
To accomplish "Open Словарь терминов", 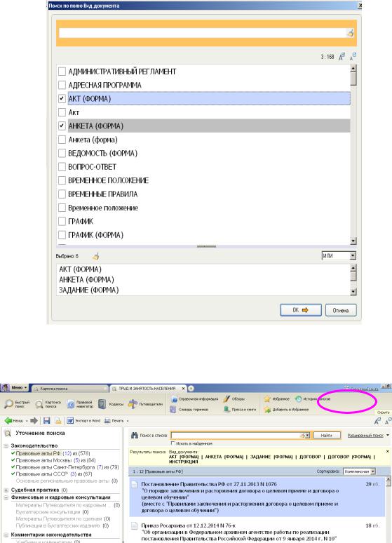I will point(189,409).
